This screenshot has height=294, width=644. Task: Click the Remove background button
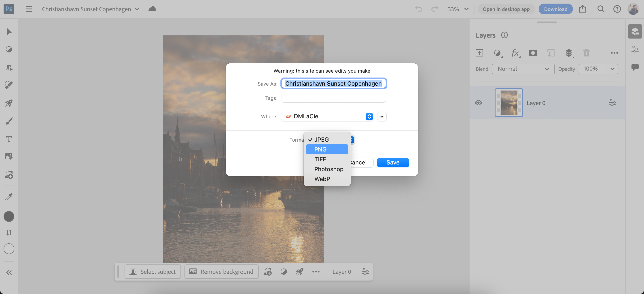[221, 271]
